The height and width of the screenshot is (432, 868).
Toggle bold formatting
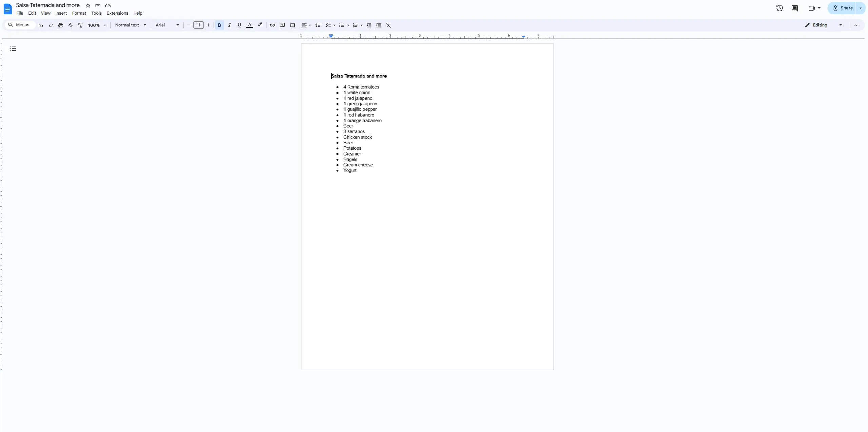pos(219,25)
